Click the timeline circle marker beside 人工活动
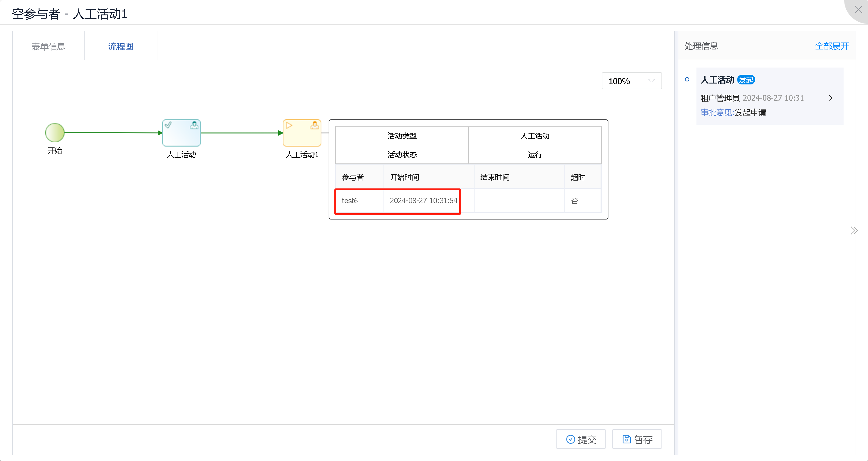This screenshot has height=461, width=868. pos(687,80)
